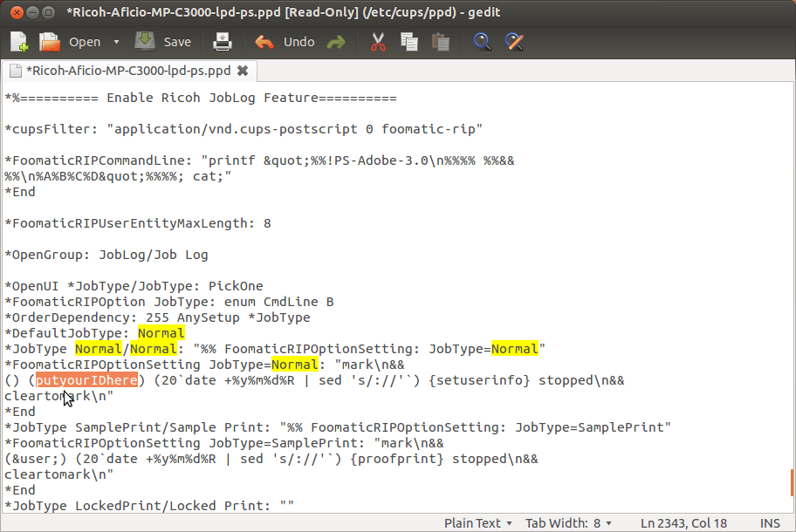Click '*JobType LockedPrint/Locked Print' line
Image resolution: width=796 pixels, height=532 pixels.
149,506
